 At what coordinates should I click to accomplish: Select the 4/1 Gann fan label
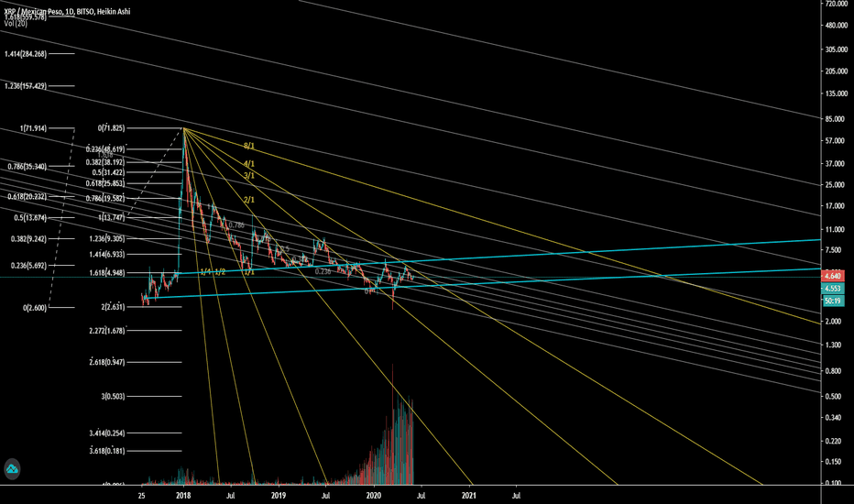249,164
